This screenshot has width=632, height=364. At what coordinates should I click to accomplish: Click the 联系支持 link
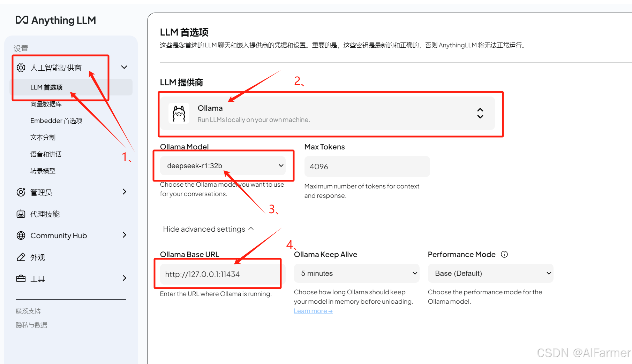click(x=28, y=311)
